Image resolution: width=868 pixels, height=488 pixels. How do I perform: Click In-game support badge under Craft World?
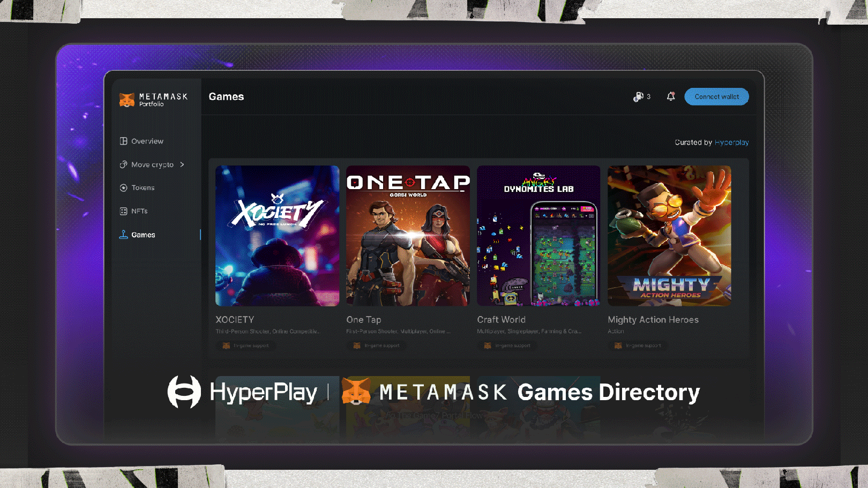pyautogui.click(x=507, y=346)
